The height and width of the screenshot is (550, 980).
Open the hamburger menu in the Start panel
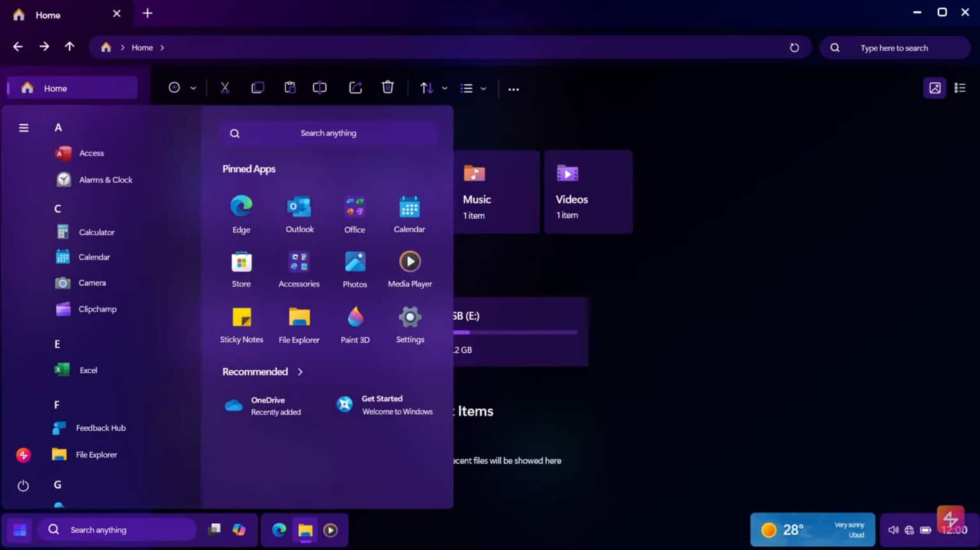pos(23,128)
